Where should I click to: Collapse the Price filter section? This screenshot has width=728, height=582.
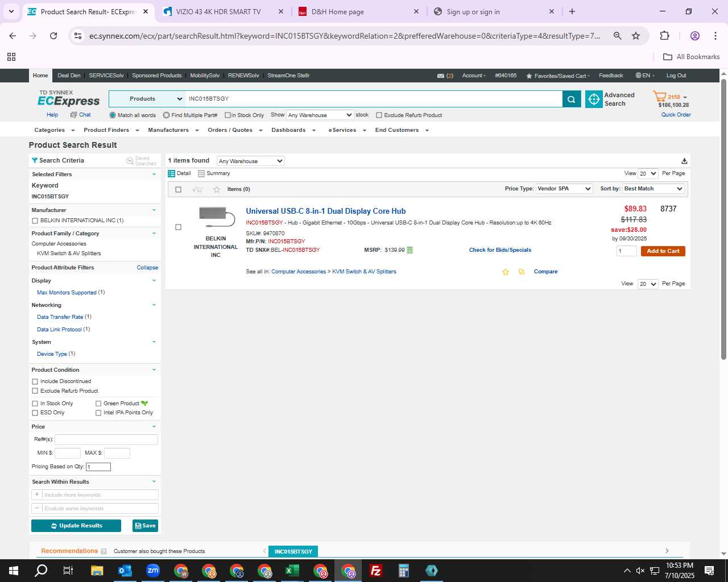point(154,427)
